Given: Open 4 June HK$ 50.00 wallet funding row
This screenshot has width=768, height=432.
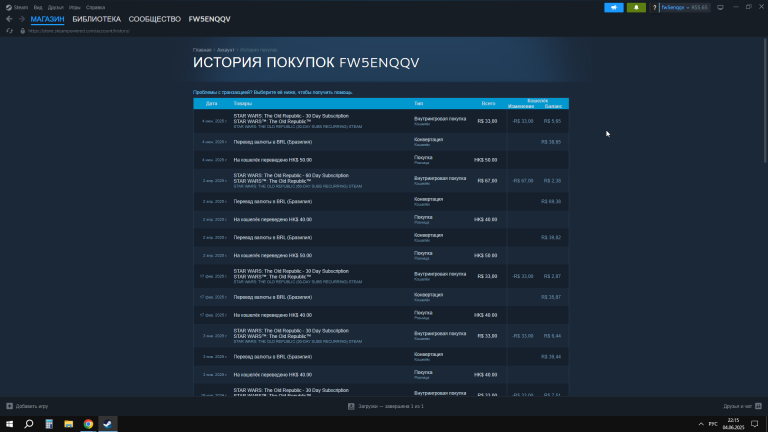Looking at the screenshot, I should pos(381,160).
